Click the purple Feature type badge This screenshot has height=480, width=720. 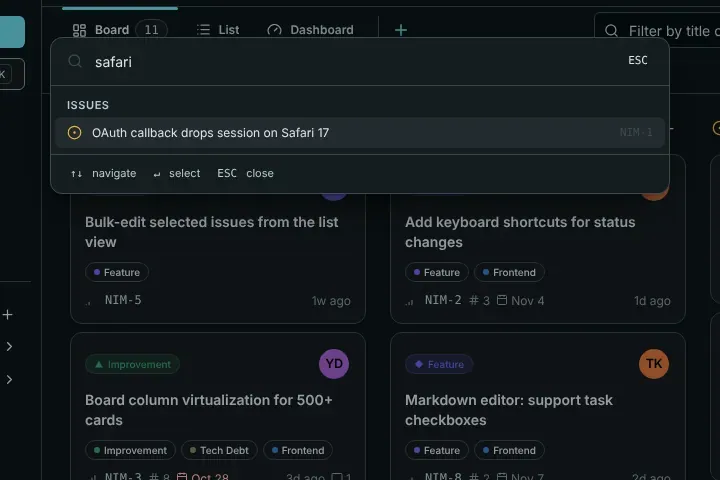[439, 364]
